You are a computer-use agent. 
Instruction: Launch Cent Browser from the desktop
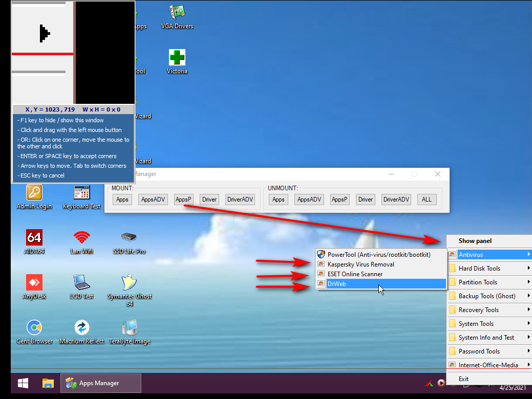coord(34,332)
